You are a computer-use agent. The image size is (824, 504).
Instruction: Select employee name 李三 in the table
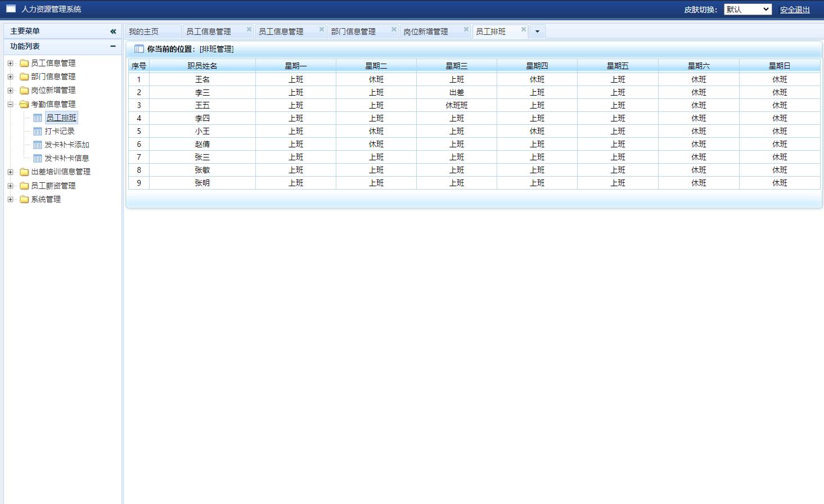click(x=202, y=92)
